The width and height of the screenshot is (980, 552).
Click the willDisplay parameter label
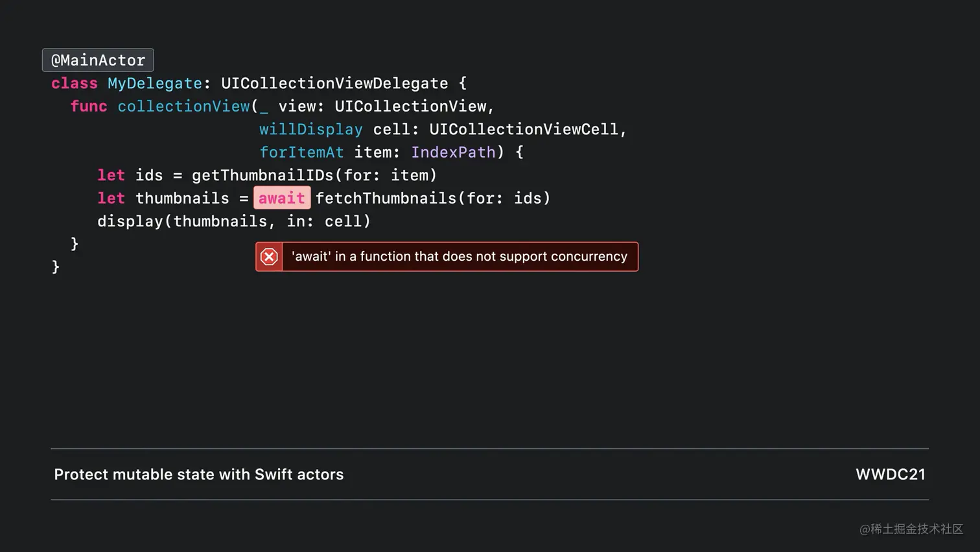pos(311,129)
